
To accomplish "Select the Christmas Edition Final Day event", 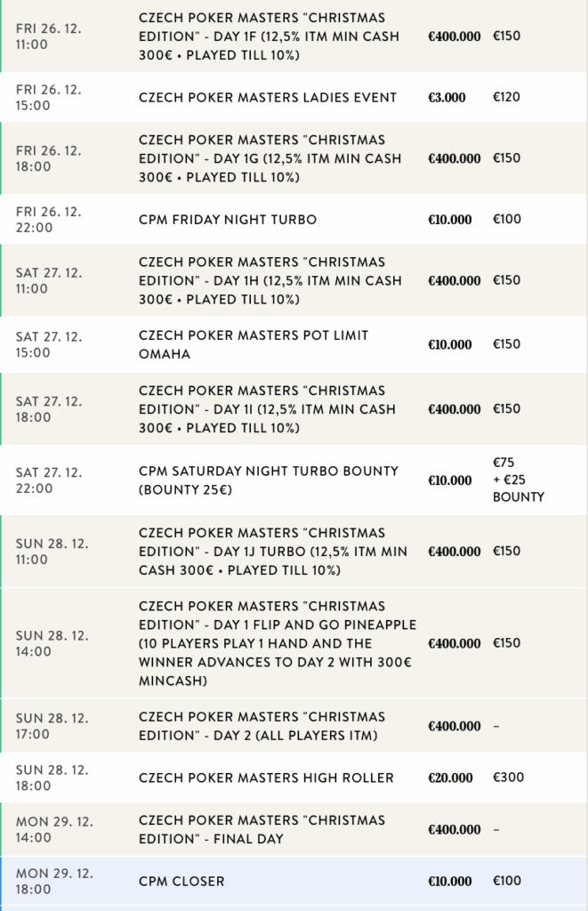I will (262, 829).
